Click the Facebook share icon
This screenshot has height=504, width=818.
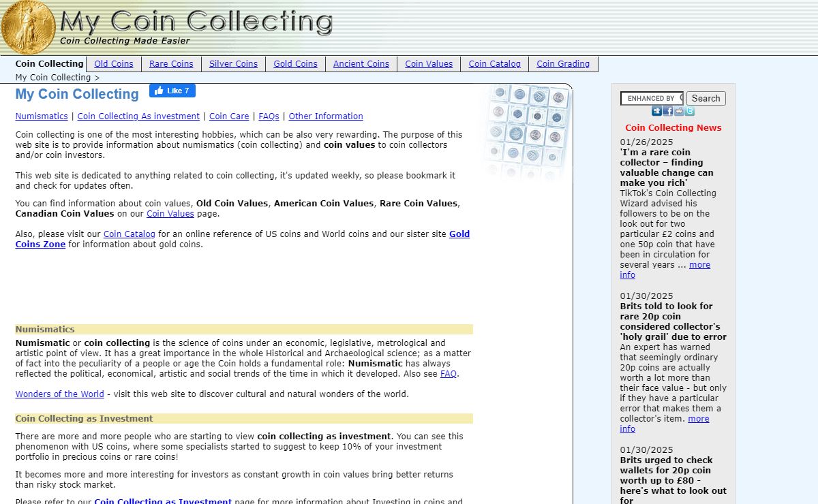click(x=668, y=111)
